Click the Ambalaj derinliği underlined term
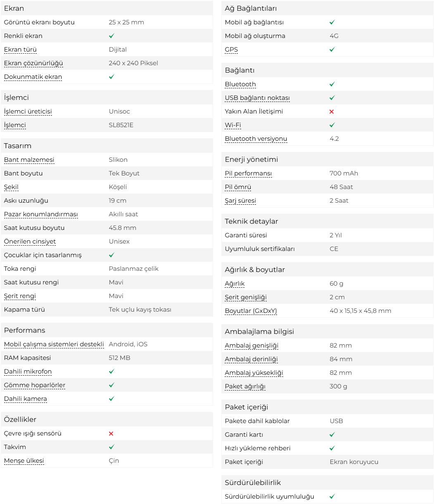This screenshot has width=434, height=504. [x=251, y=359]
